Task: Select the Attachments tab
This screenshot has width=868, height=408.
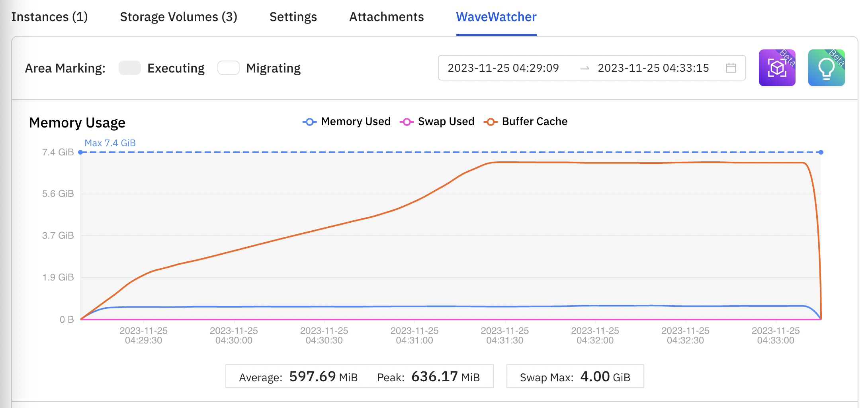Action: tap(386, 17)
